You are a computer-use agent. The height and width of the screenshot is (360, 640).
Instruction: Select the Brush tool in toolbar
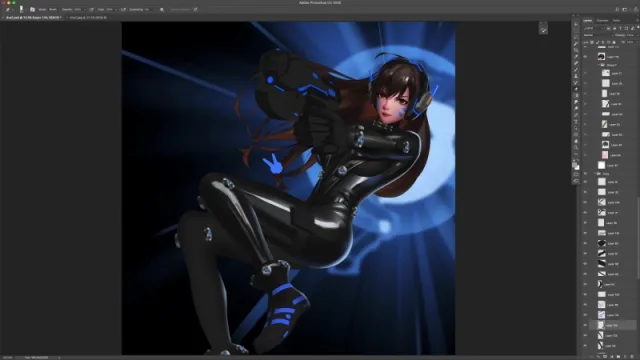(x=576, y=69)
